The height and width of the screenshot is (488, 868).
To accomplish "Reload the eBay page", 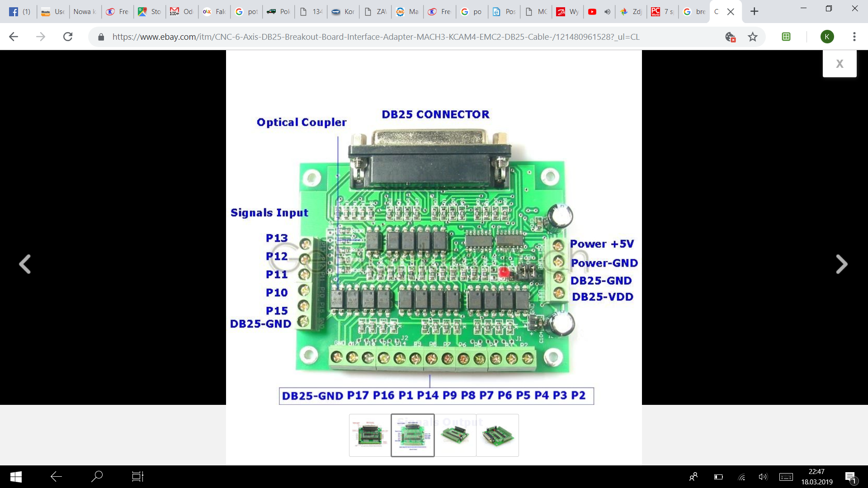I will click(68, 37).
